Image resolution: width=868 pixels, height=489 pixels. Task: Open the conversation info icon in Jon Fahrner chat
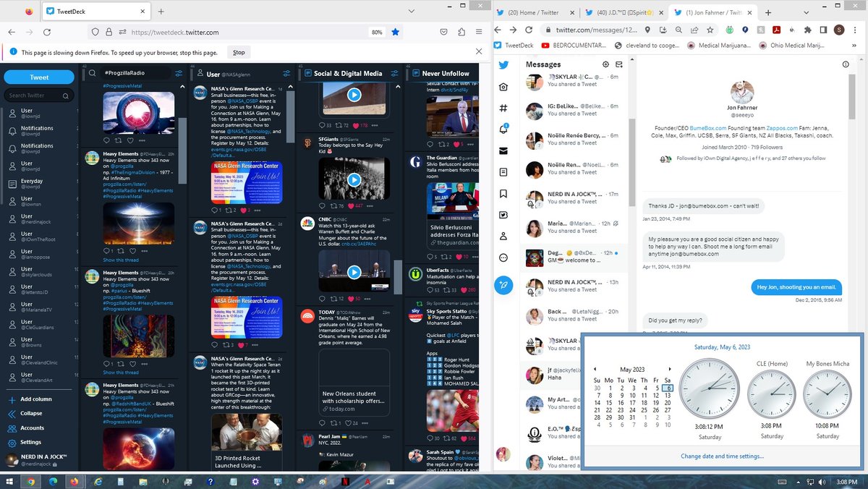tap(846, 64)
